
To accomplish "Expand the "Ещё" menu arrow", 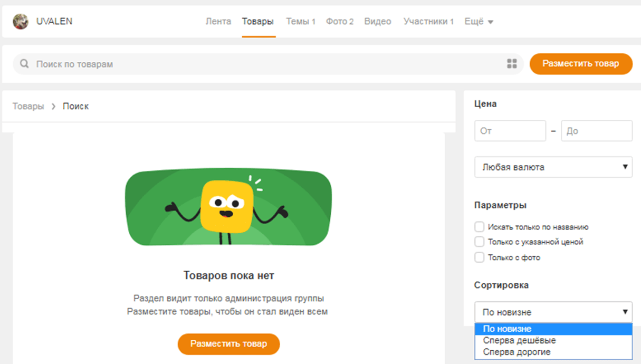I will point(491,22).
